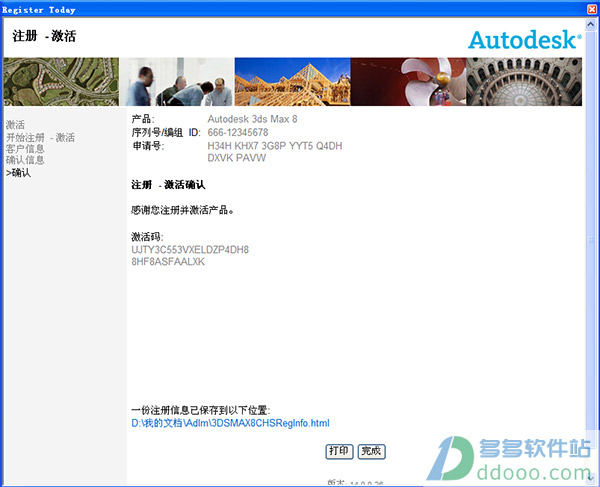Close the Register Today window
600x487 pixels.
click(592, 9)
